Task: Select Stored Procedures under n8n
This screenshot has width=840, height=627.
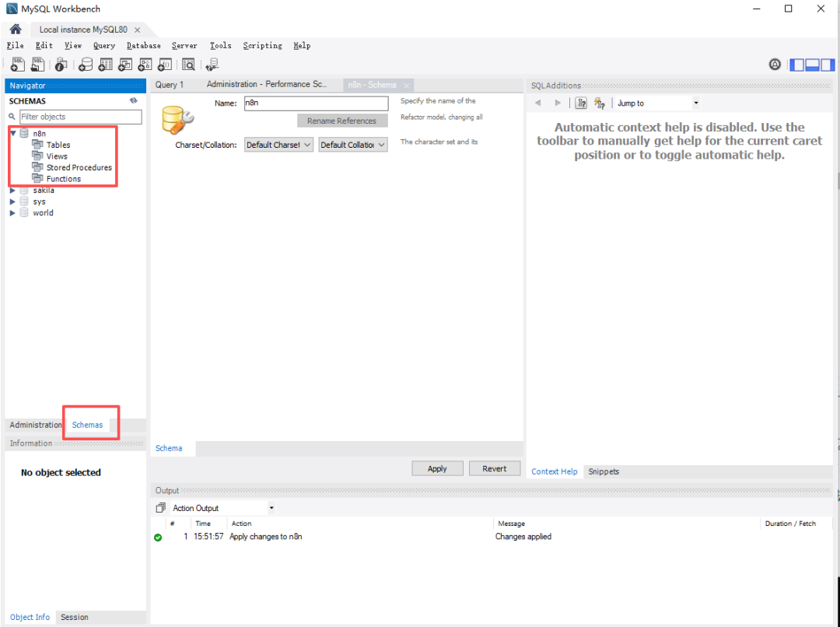Action: tap(79, 167)
